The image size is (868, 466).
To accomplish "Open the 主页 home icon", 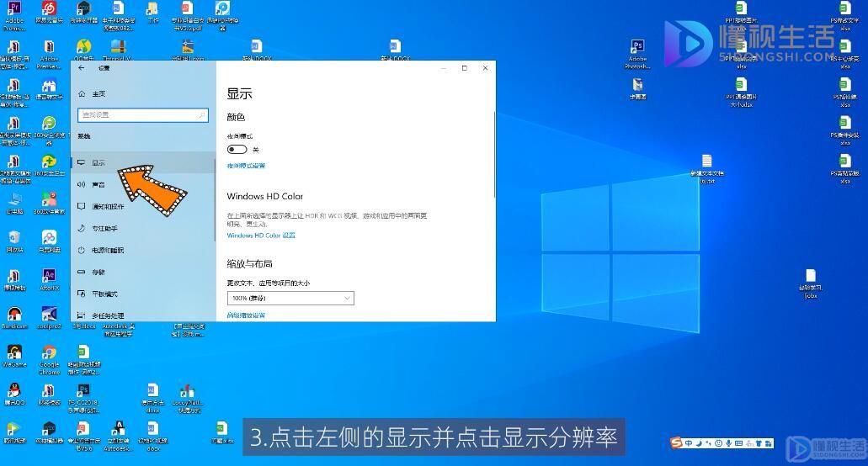I will pos(82,94).
